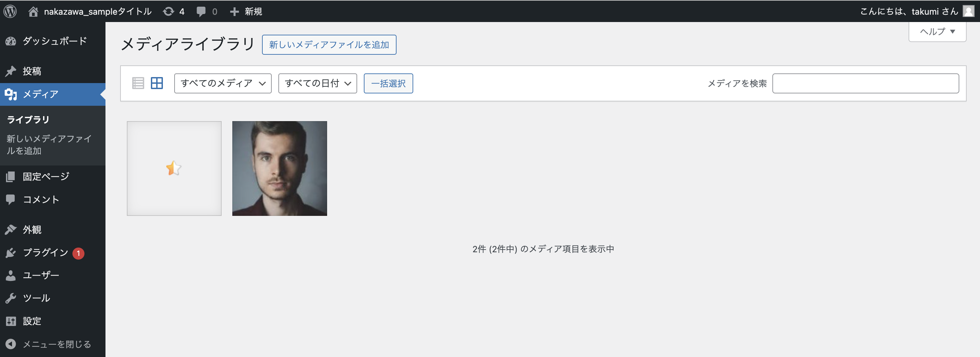Open the すべてのメディア type filter dropdown

[223, 83]
